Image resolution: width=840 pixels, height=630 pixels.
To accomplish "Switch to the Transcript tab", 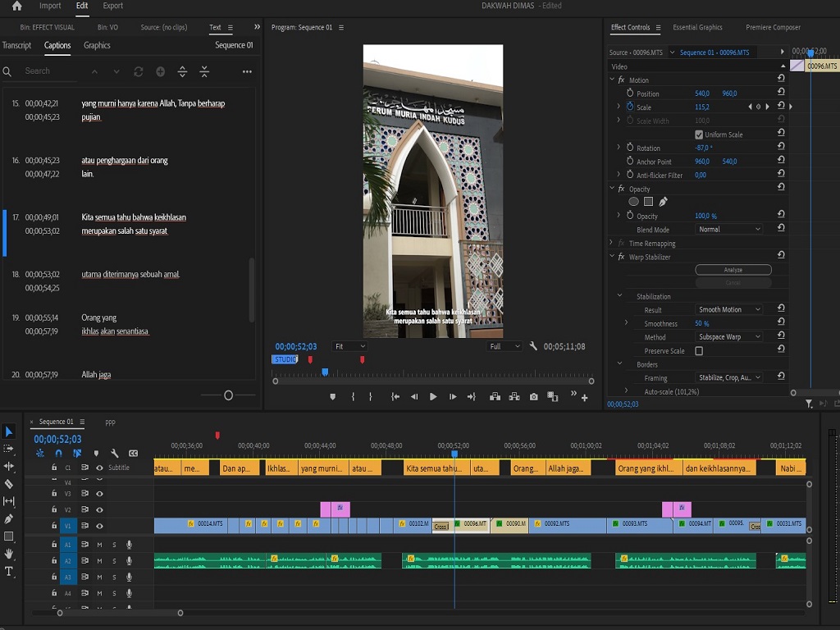I will [16, 46].
